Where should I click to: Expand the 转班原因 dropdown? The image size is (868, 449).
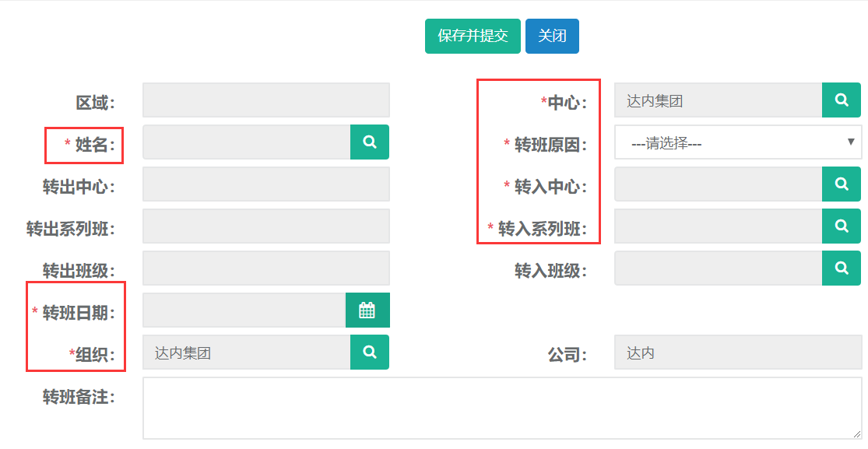click(x=737, y=142)
